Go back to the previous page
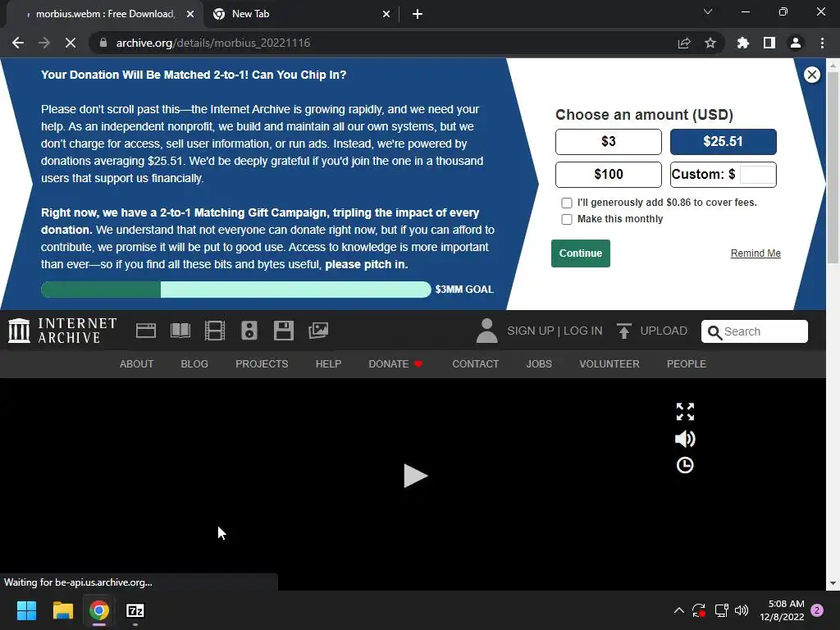 coord(18,43)
